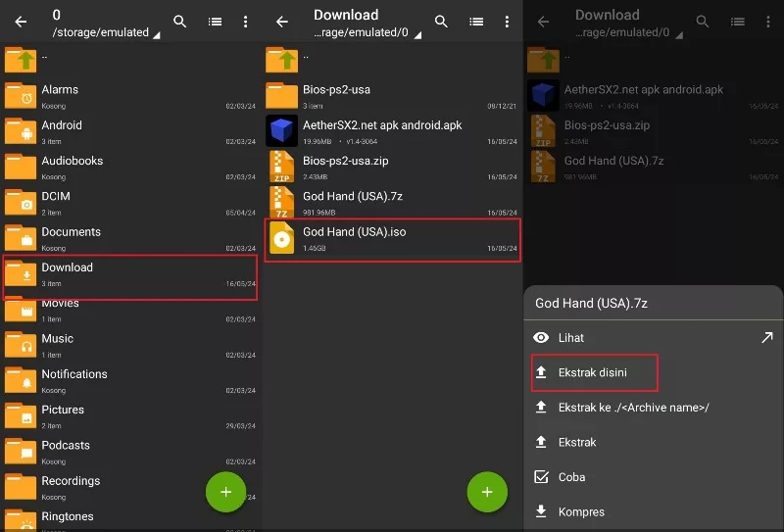Choose Lihat in the archive menu
Image resolution: width=784 pixels, height=532 pixels.
(x=640, y=337)
